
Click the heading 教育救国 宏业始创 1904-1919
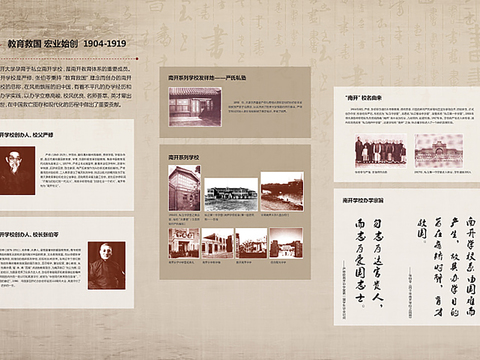pos(67,43)
